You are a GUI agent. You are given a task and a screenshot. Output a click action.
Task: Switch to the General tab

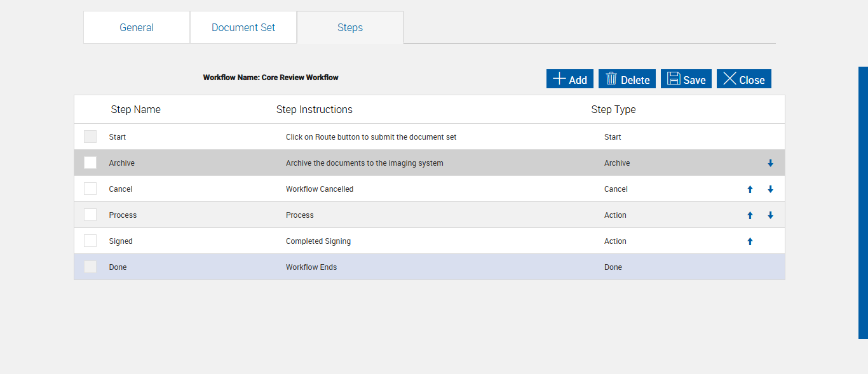(x=137, y=27)
